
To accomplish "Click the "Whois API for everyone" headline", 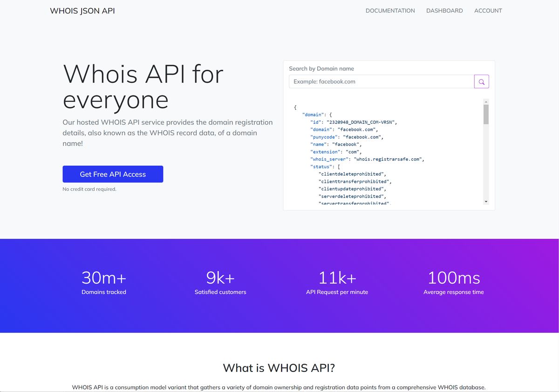I will [x=143, y=87].
